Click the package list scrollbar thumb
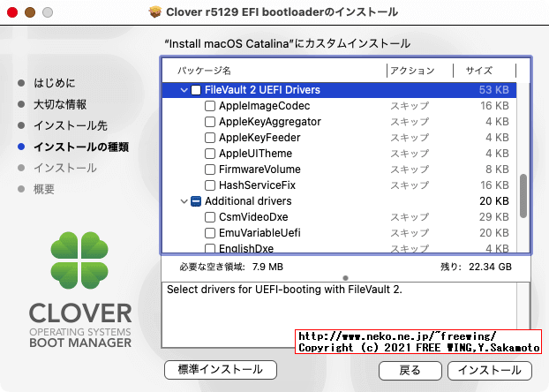This screenshot has height=392, width=549. pyautogui.click(x=523, y=196)
